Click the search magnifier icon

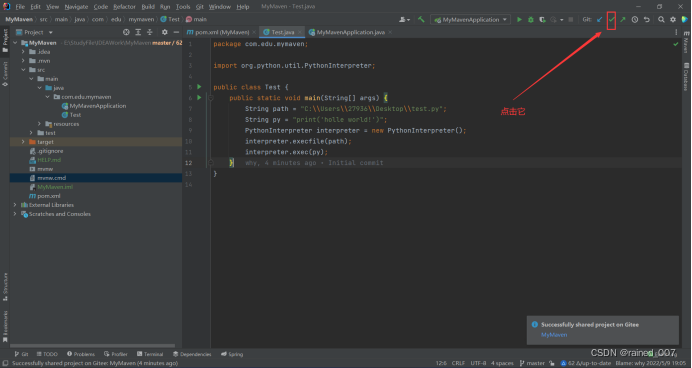pyautogui.click(x=661, y=19)
